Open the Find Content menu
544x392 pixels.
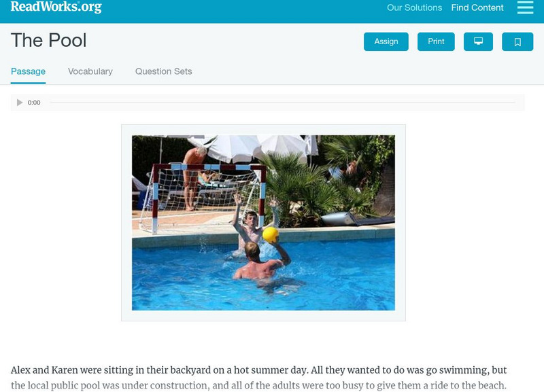(x=477, y=7)
